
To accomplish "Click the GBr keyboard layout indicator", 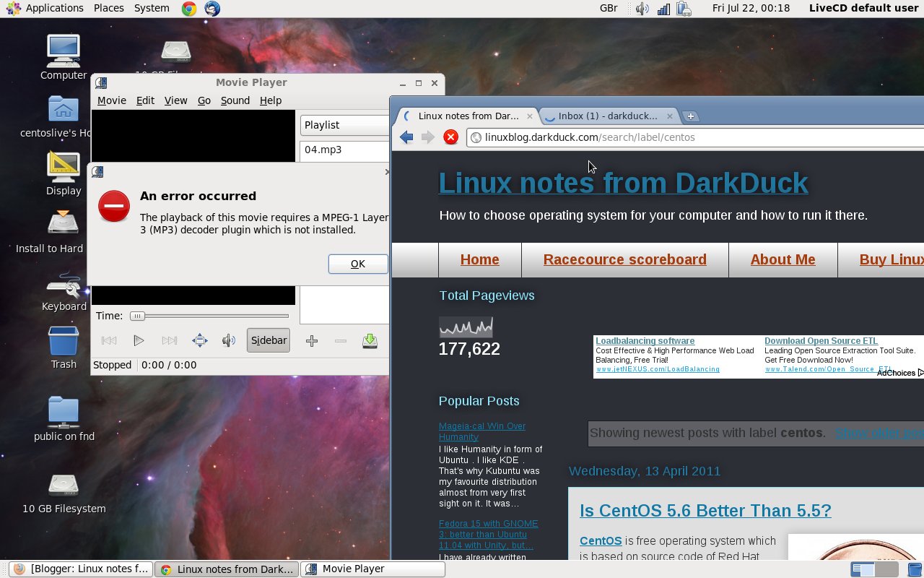I will [x=609, y=9].
